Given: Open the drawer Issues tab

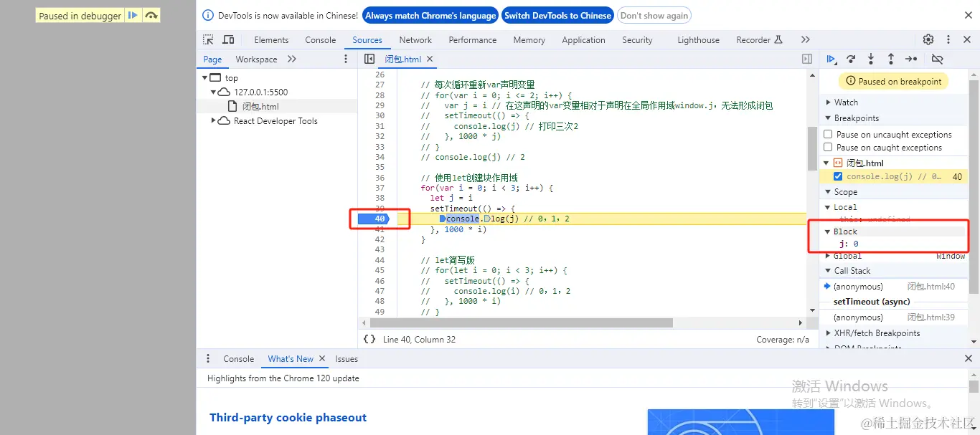Looking at the screenshot, I should [x=347, y=359].
